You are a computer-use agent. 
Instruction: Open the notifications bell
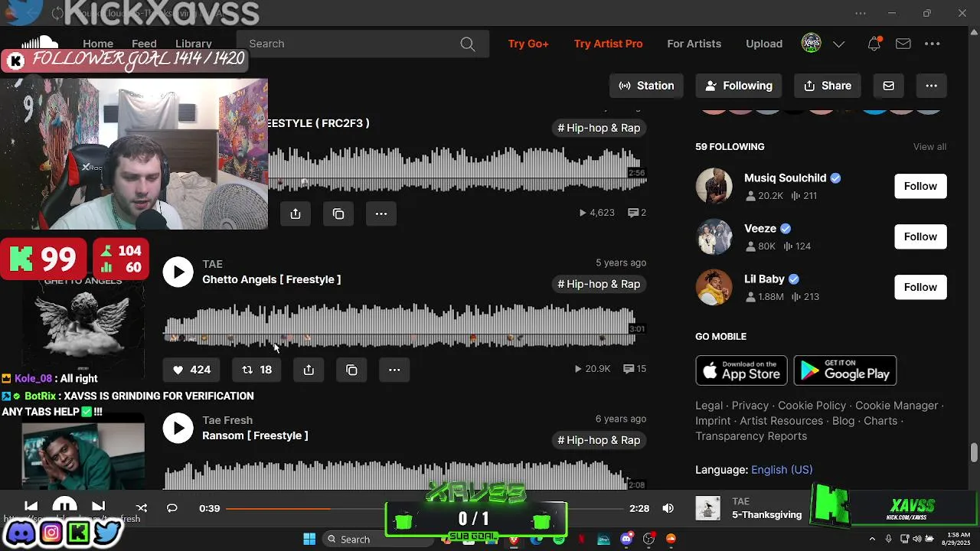click(x=874, y=44)
